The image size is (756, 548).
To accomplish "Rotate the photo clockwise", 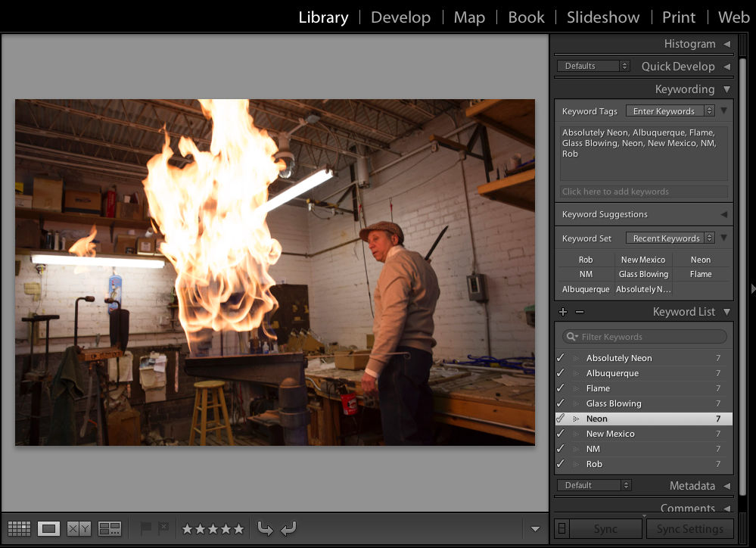I will tap(288, 528).
